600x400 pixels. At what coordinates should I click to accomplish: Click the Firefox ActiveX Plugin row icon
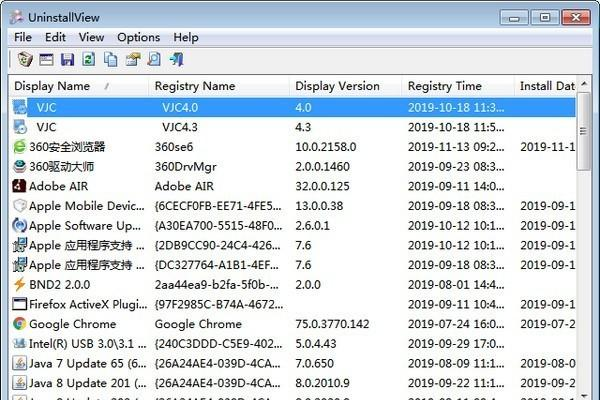20,304
